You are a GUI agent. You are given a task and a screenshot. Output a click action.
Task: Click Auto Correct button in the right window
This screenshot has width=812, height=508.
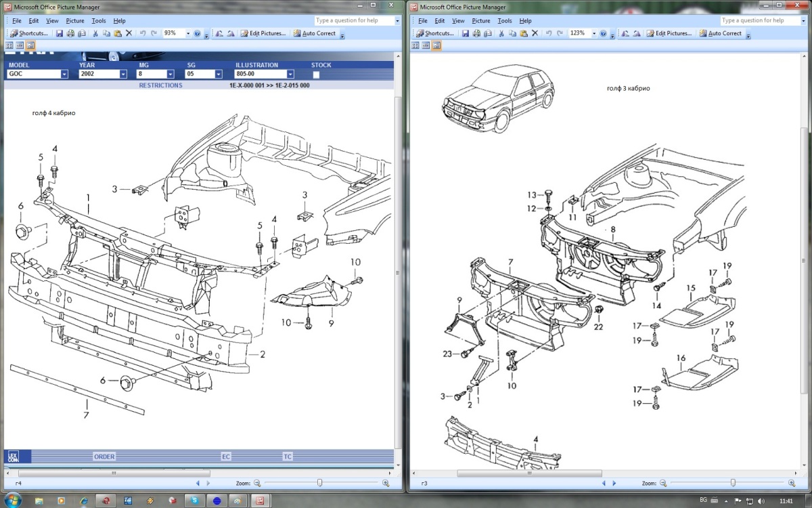pos(720,33)
